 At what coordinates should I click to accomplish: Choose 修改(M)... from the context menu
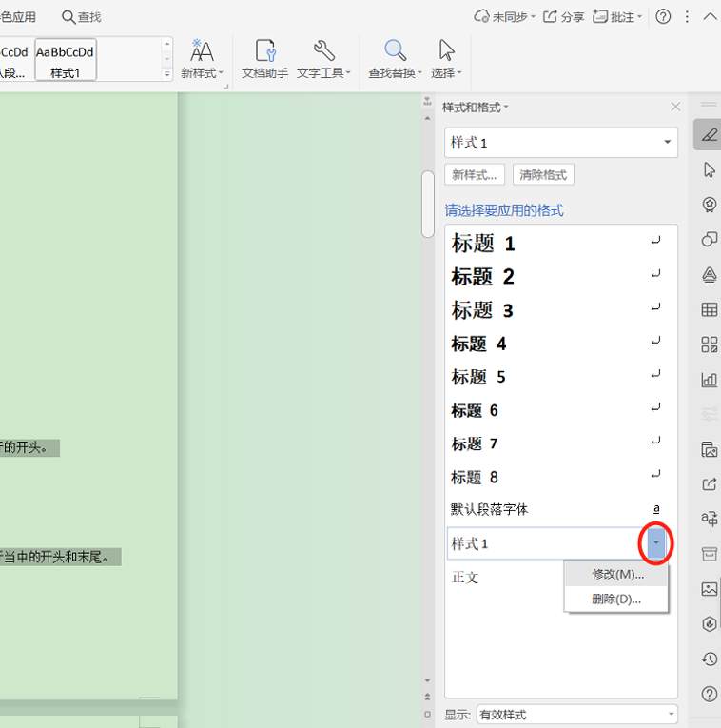point(616,575)
